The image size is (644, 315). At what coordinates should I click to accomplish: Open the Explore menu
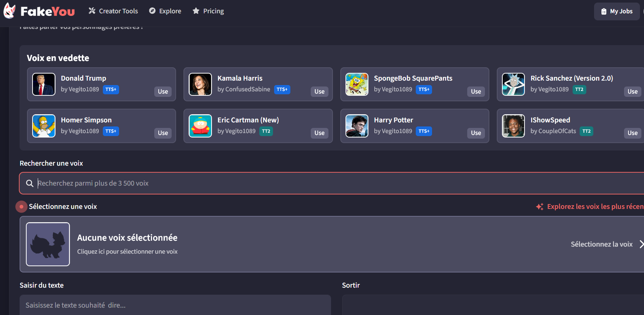(165, 11)
